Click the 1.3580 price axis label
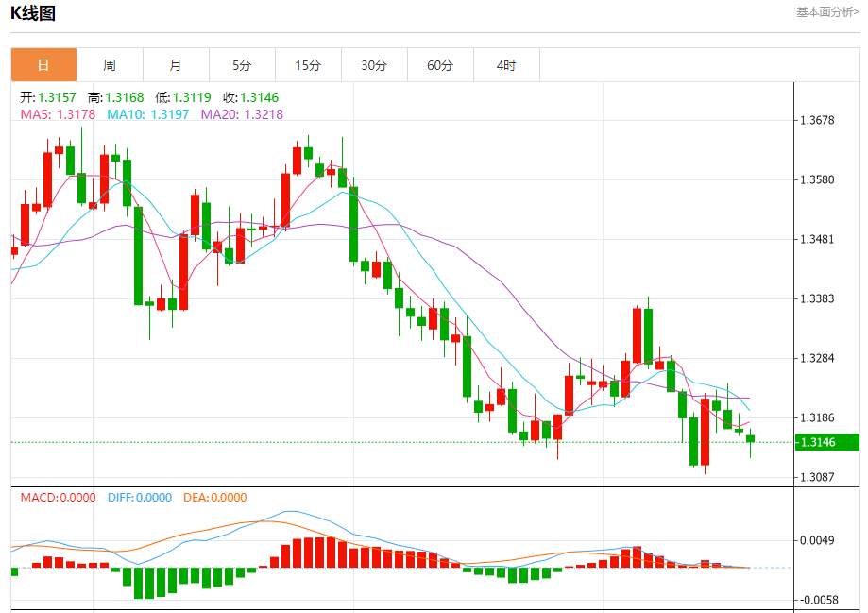This screenshot has height=613, width=868. coord(817,180)
